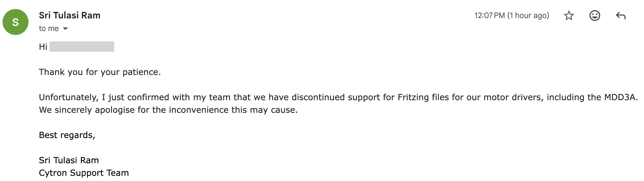Click the 'Thank you for your patience' line
Image resolution: width=644 pixels, height=181 pixels.
[x=100, y=72]
